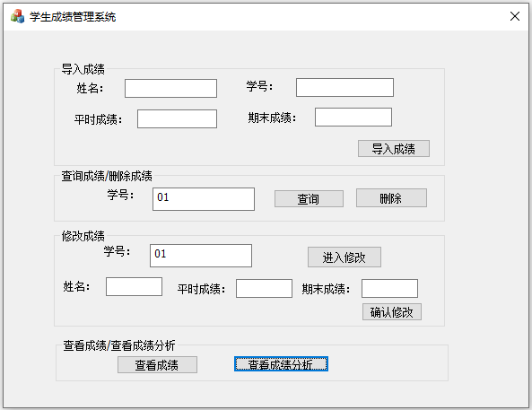532x410 pixels.
Task: Select the 姓名 field in 修改成绩 group
Action: pos(134,287)
